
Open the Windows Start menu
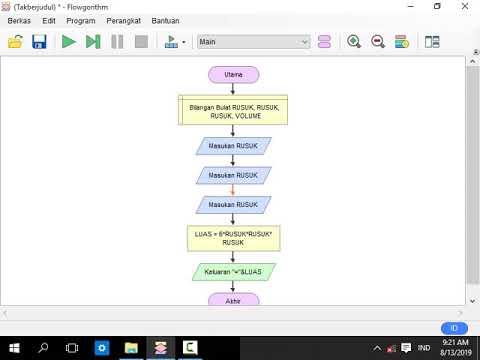[14, 348]
